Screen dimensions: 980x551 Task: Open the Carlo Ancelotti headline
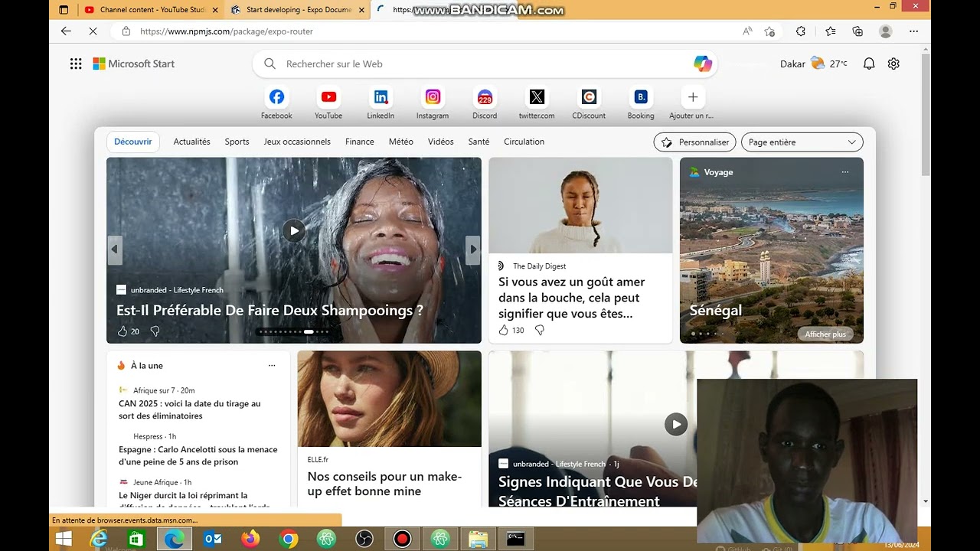pos(198,455)
